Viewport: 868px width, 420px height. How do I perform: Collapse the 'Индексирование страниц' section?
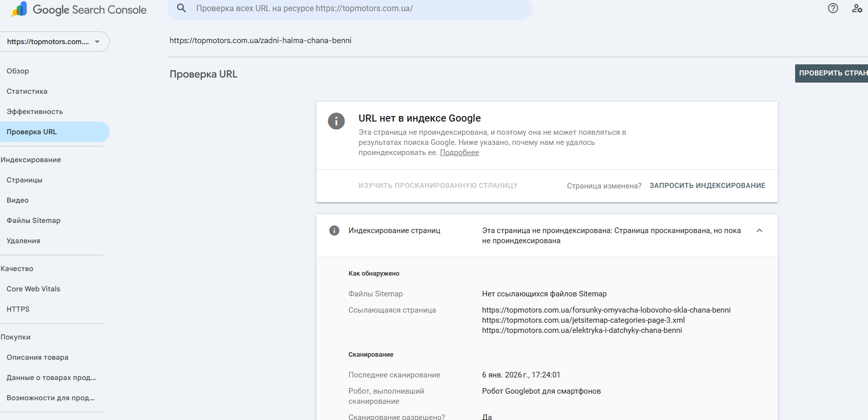(759, 231)
